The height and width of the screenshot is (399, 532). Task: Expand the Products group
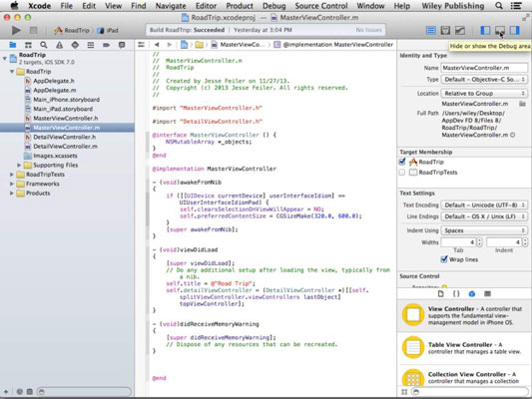pos(12,194)
